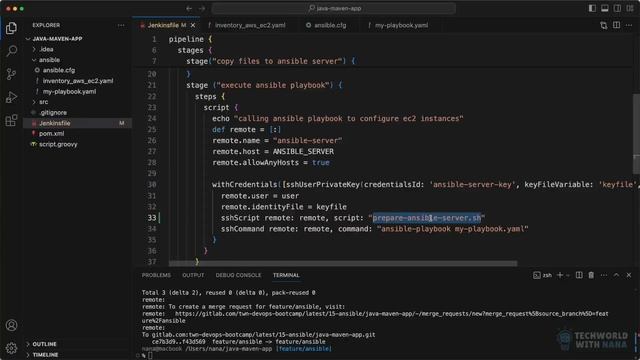Viewport: 640px width, 360px height.
Task: Place cursor on 'remote.host = ANSIBLE_SERVER' line
Action: pyautogui.click(x=273, y=151)
